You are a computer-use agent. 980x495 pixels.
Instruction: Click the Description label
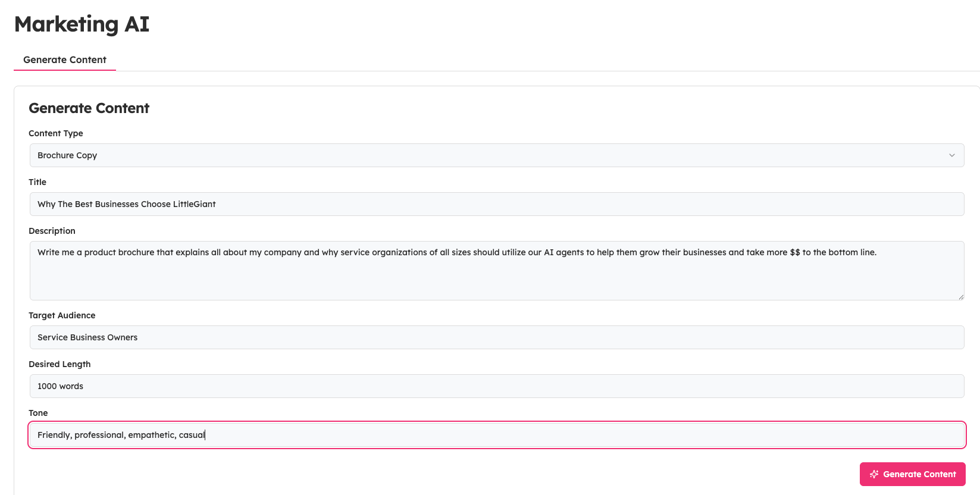[x=52, y=231]
